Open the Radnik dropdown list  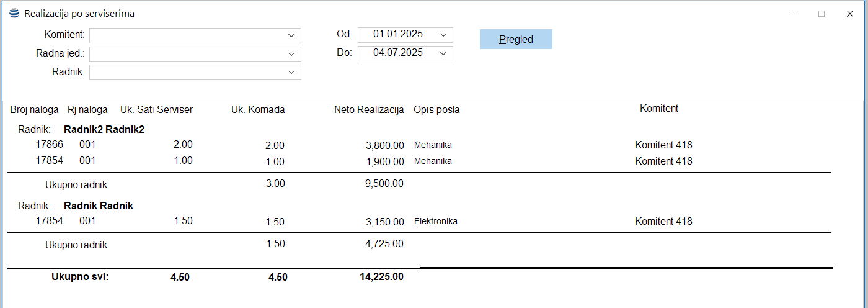(x=291, y=73)
